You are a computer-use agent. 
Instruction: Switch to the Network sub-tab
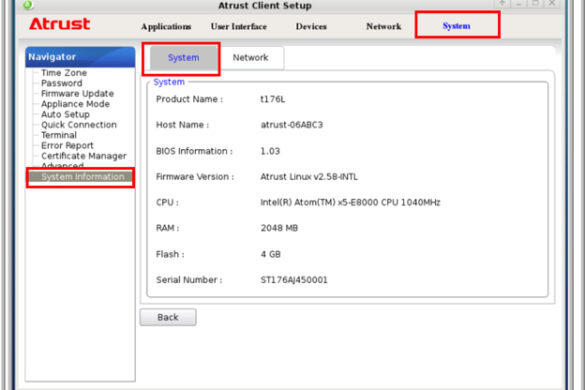coord(250,58)
